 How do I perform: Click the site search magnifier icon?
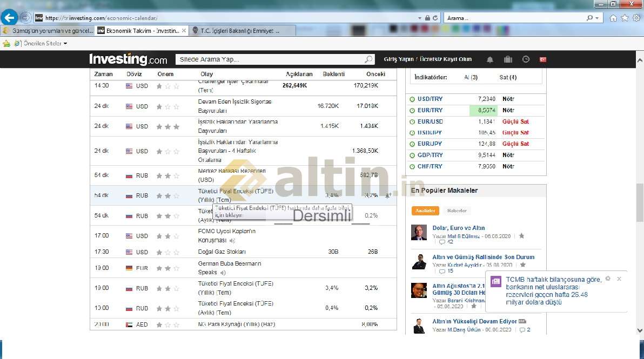368,59
